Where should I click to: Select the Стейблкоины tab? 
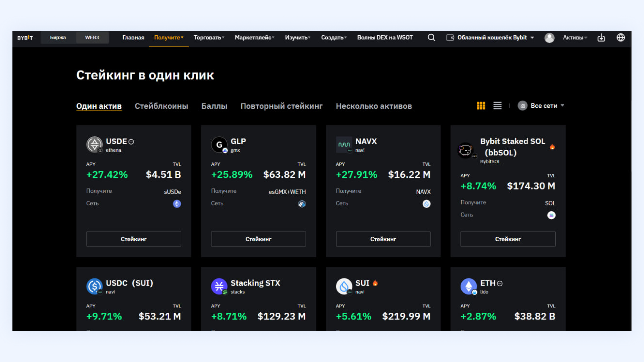tap(161, 106)
